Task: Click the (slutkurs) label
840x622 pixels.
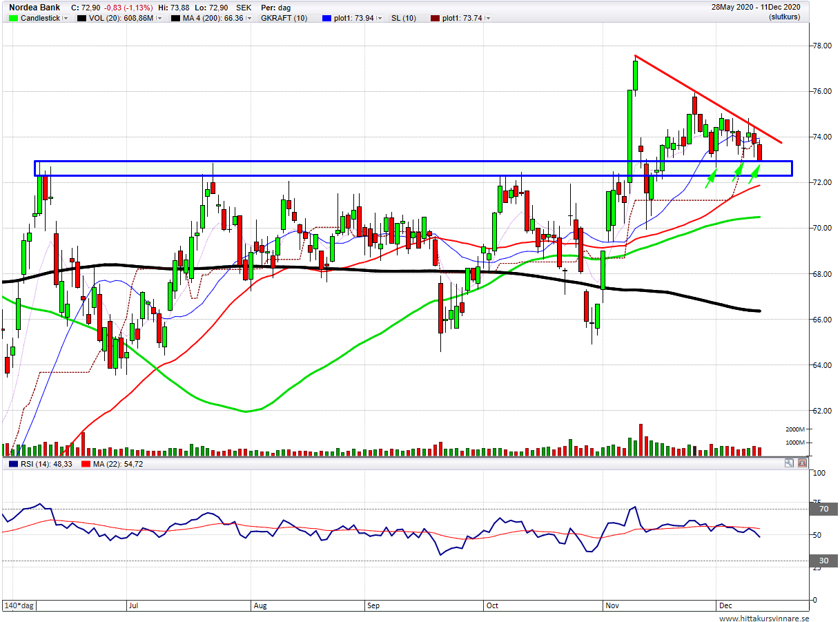Action: [x=784, y=17]
